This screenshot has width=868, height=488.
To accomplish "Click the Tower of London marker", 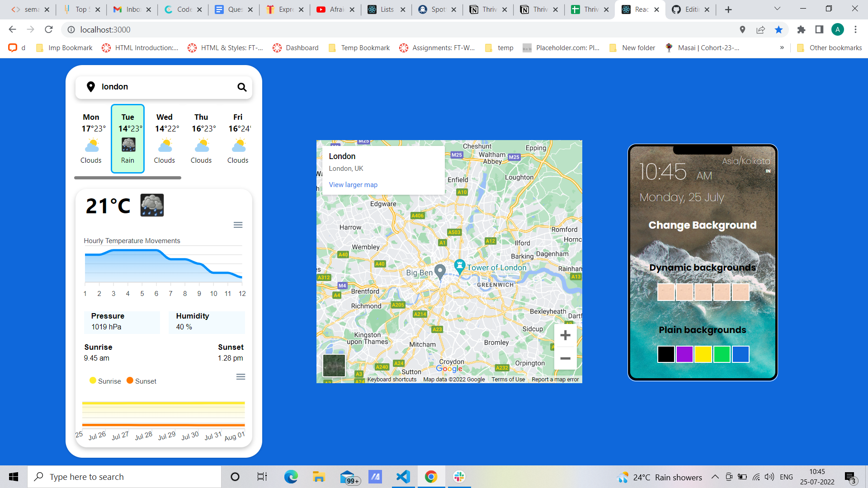I will pyautogui.click(x=460, y=267).
